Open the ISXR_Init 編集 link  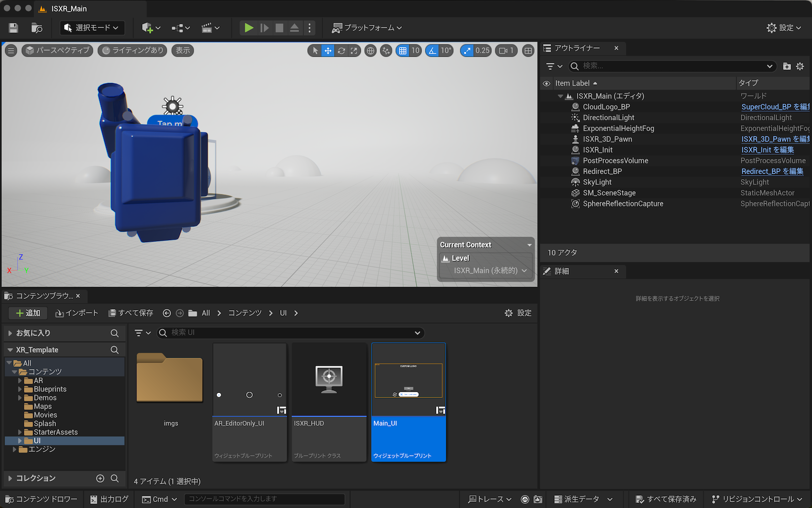click(767, 150)
